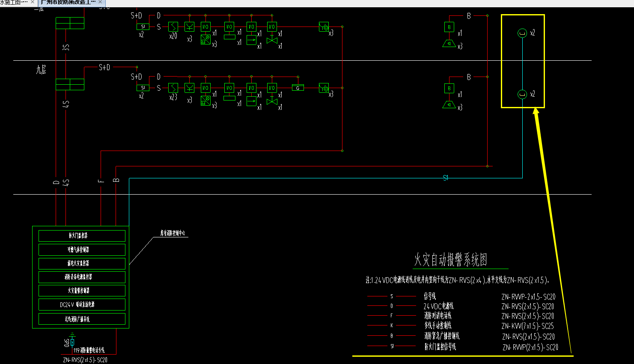Select the terminal box above 3S label
Viewport: 634px width, 364px height.
(x=70, y=23)
